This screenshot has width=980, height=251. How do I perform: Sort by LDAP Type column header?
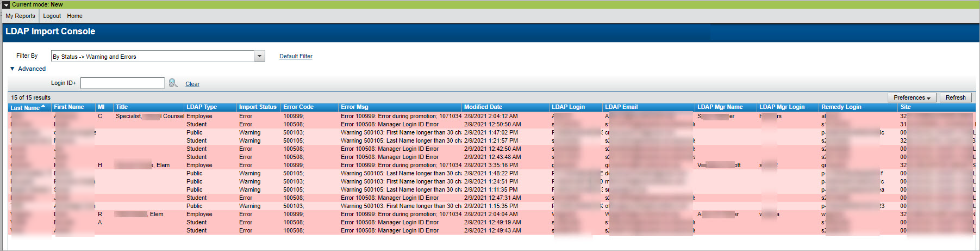point(202,107)
